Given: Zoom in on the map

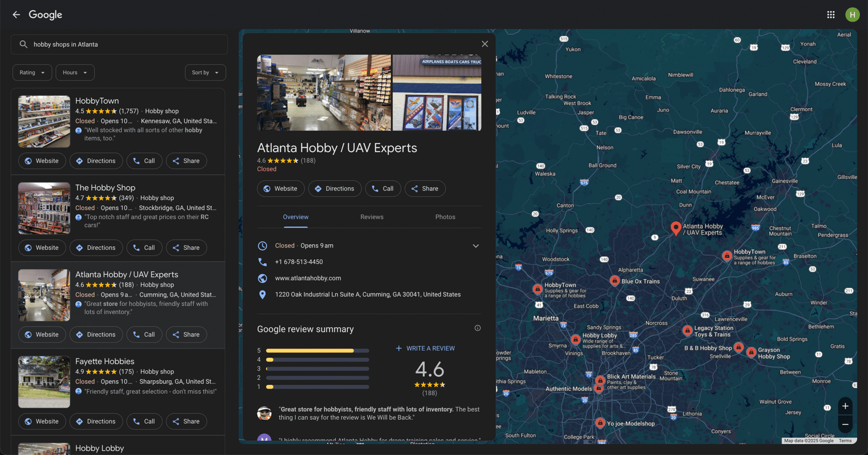Looking at the screenshot, I should point(845,406).
